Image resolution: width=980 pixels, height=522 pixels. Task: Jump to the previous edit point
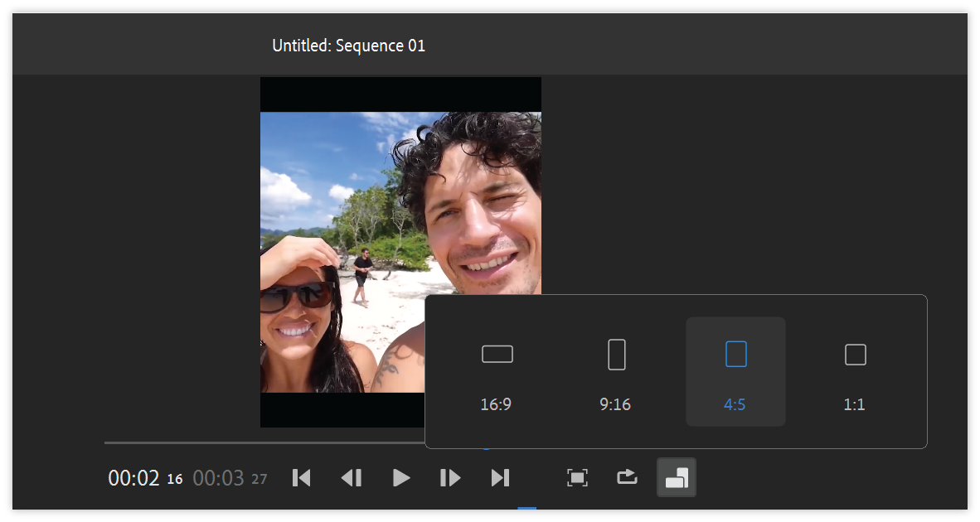pos(302,478)
